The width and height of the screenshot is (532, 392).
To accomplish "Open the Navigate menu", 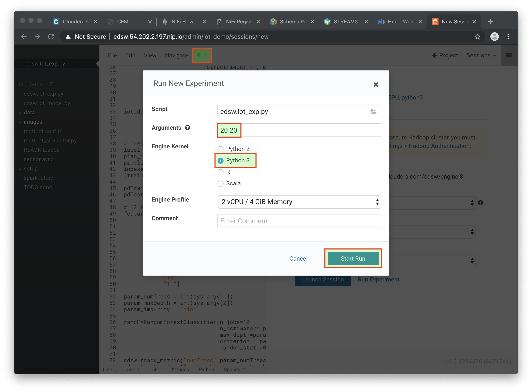I will point(176,55).
